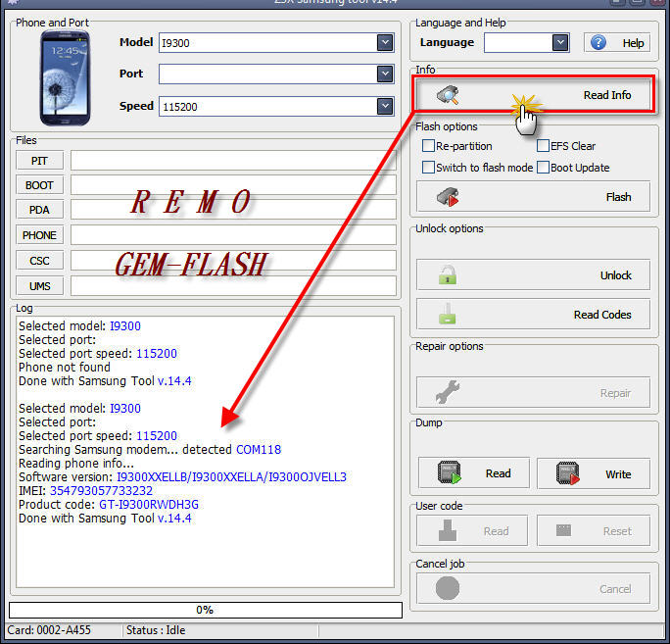Click the magnifier Read Info icon
The height and width of the screenshot is (644, 670).
pos(448,94)
